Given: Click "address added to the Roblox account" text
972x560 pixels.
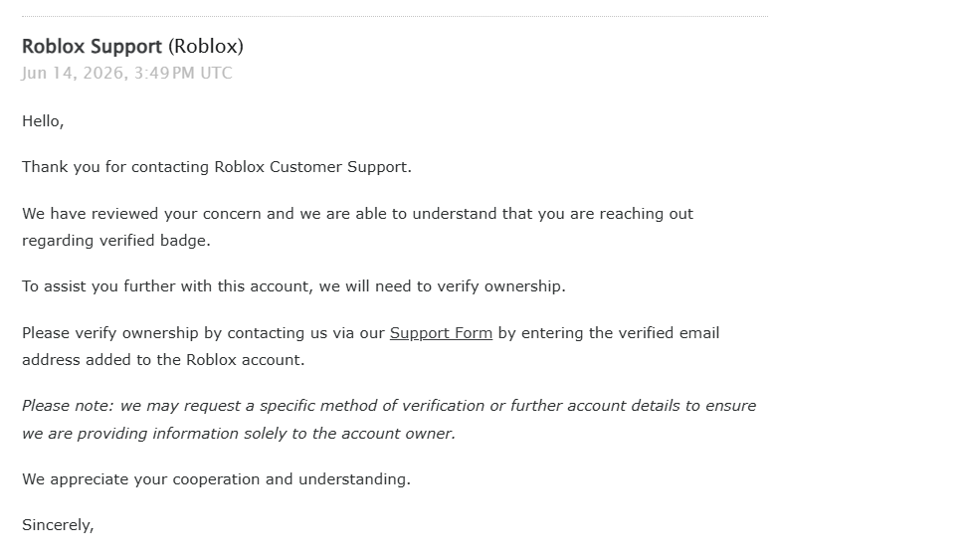Looking at the screenshot, I should pyautogui.click(x=163, y=360).
